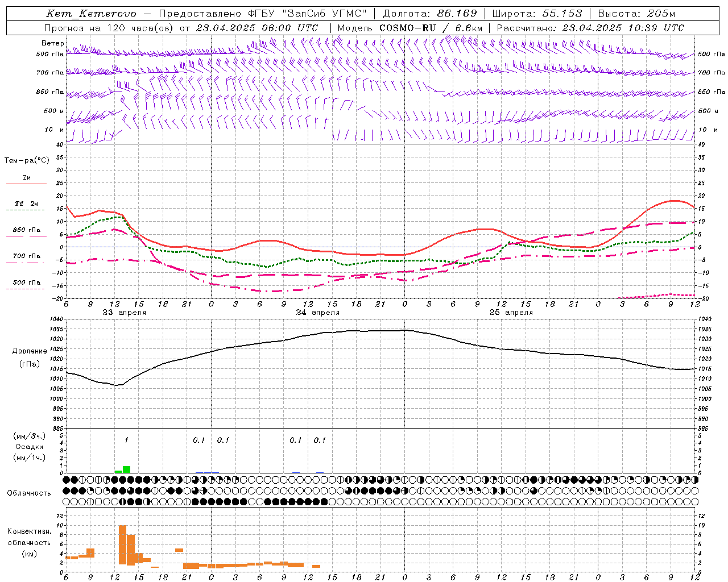Select the 'Модель COSMO-RU / 6.6км' text

(410, 28)
